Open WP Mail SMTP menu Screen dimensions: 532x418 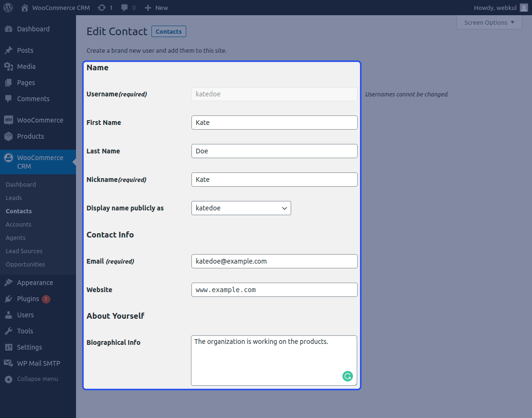[38, 363]
